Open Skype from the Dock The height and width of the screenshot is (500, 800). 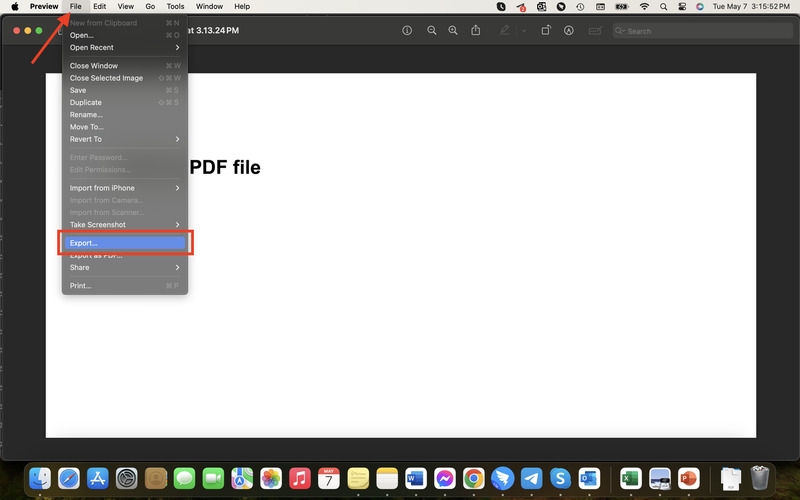(x=560, y=479)
